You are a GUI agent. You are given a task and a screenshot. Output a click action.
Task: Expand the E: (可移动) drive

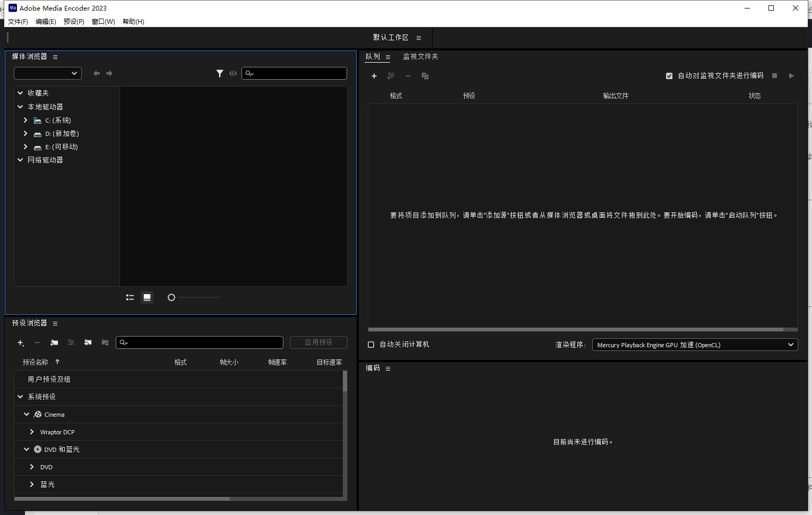coord(25,147)
